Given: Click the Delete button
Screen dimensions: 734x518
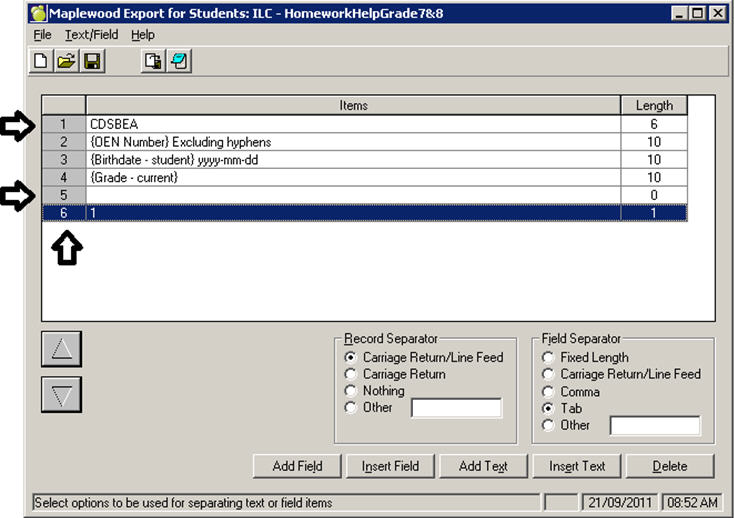Looking at the screenshot, I should click(670, 466).
